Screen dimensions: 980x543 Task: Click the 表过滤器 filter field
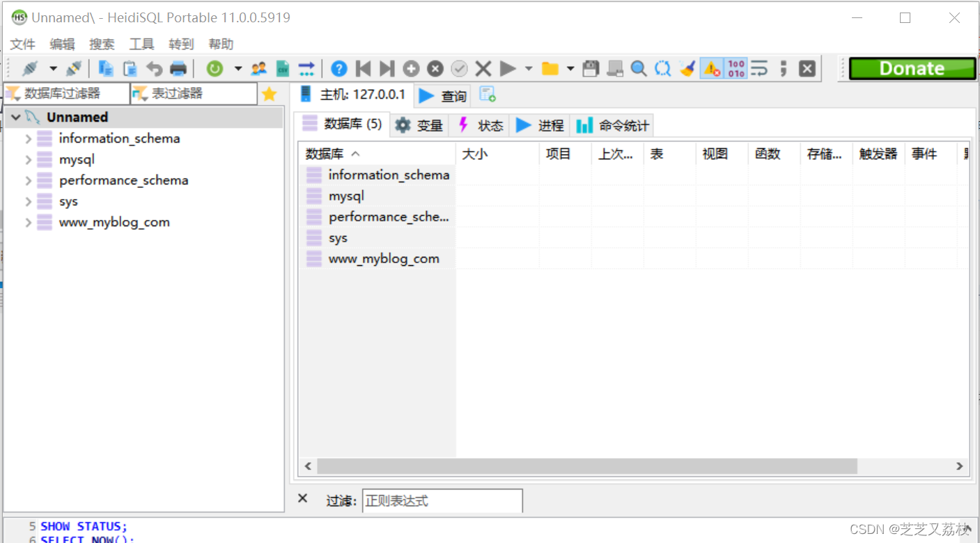click(x=194, y=93)
